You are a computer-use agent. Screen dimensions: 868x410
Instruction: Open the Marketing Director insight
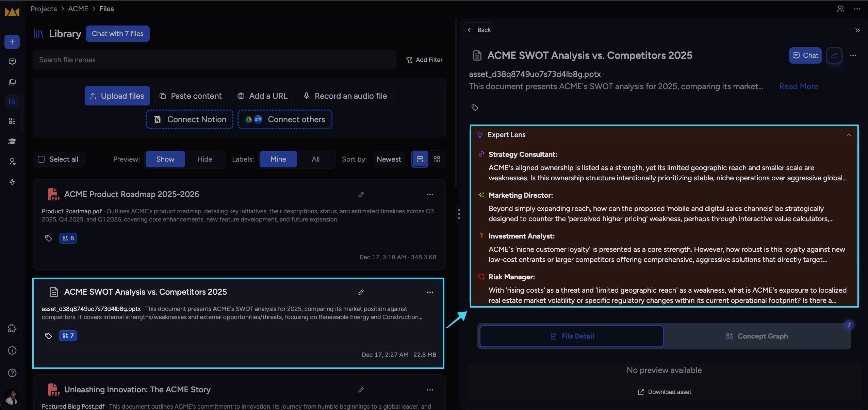[664, 207]
